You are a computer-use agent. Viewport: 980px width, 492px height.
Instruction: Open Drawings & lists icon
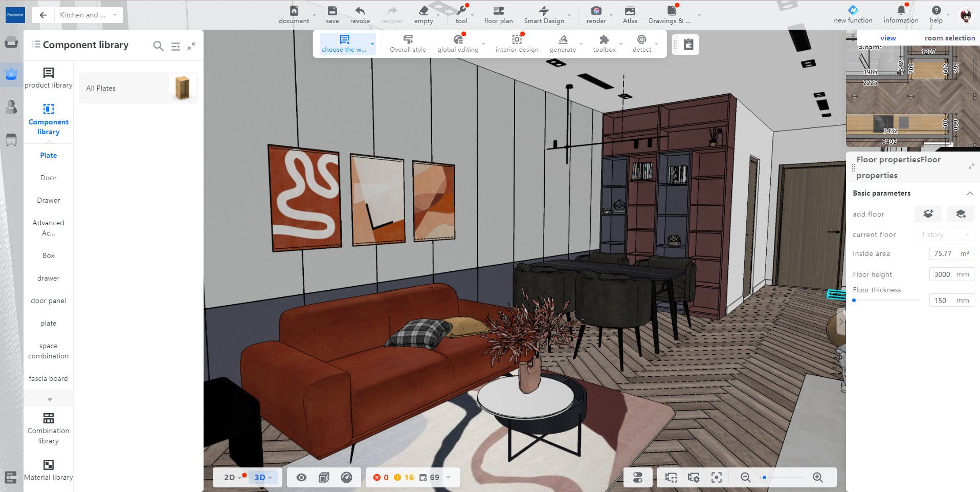point(671,11)
